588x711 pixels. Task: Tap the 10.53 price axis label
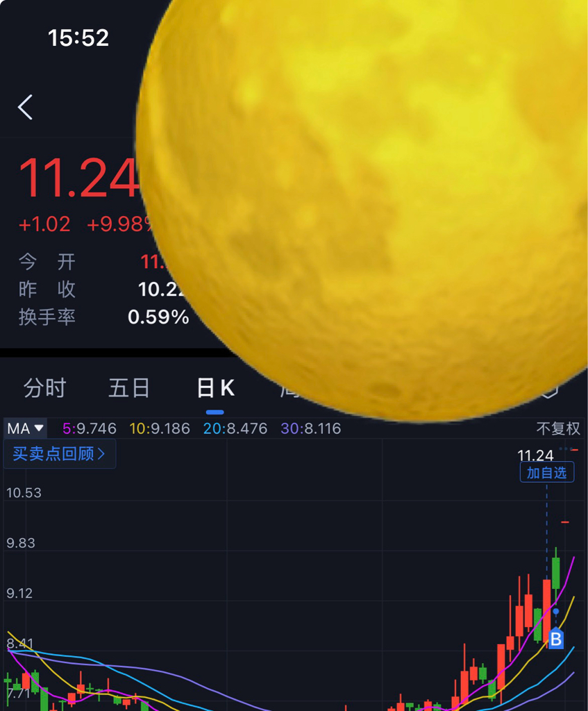pyautogui.click(x=24, y=493)
